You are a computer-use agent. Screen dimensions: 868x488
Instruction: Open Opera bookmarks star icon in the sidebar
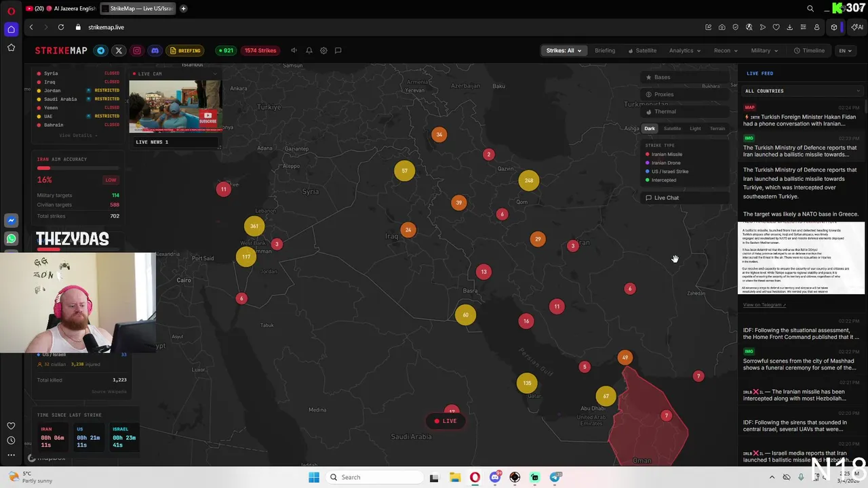pyautogui.click(x=11, y=47)
